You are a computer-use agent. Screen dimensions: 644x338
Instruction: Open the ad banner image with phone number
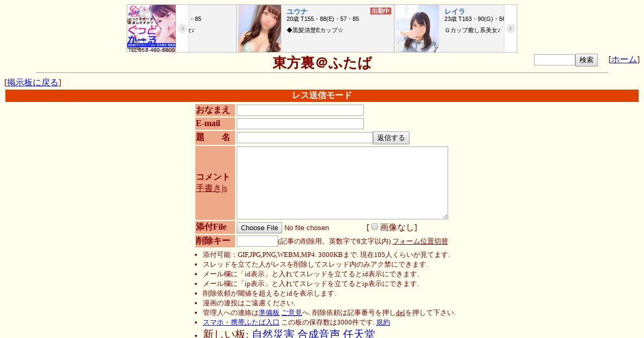pos(151,28)
